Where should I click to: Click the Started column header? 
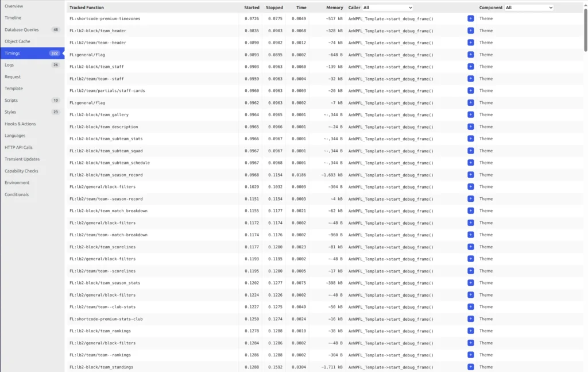point(252,7)
